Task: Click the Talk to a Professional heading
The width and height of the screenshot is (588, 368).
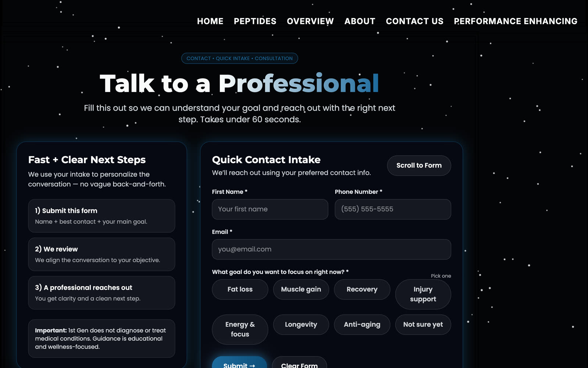Action: (x=239, y=83)
